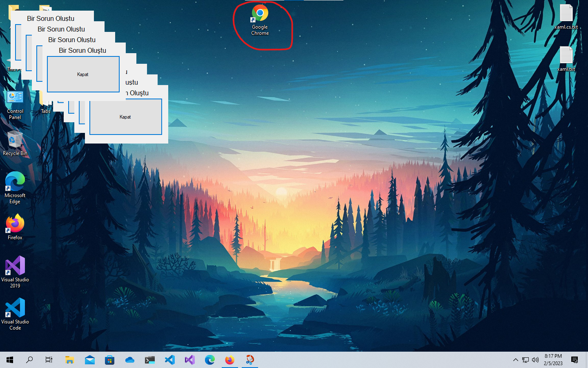Open the notification Action Center
The width and height of the screenshot is (588, 368).
click(575, 360)
